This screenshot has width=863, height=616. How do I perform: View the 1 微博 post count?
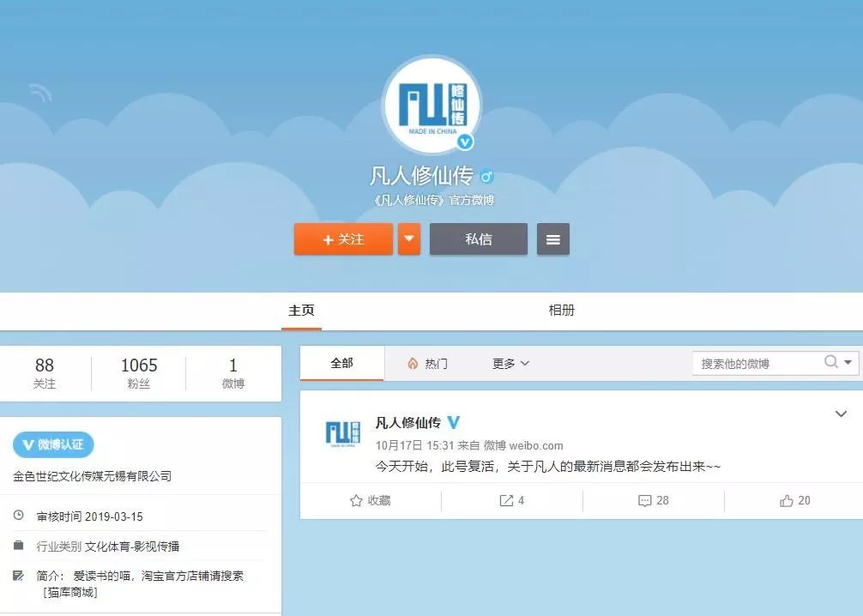tap(232, 372)
